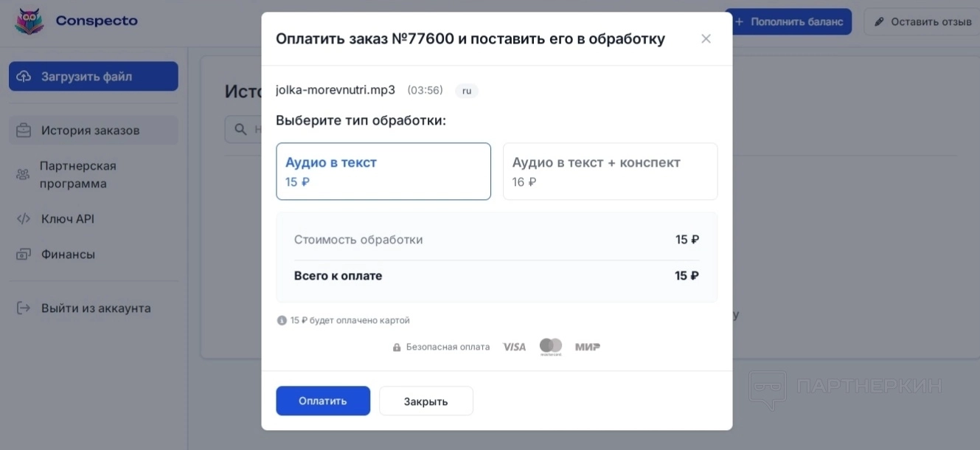Click the upload cloud icon
The width and height of the screenshot is (980, 450).
[24, 77]
